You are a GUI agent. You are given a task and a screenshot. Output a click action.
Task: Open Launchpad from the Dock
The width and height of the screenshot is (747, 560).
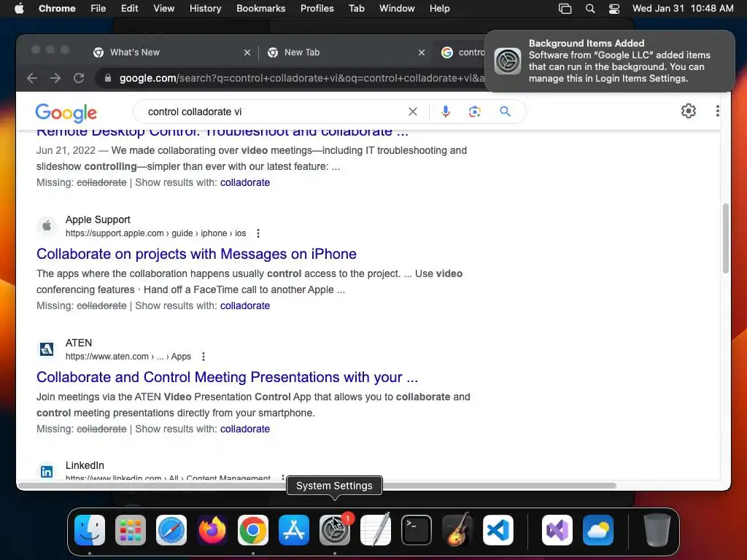tap(131, 530)
